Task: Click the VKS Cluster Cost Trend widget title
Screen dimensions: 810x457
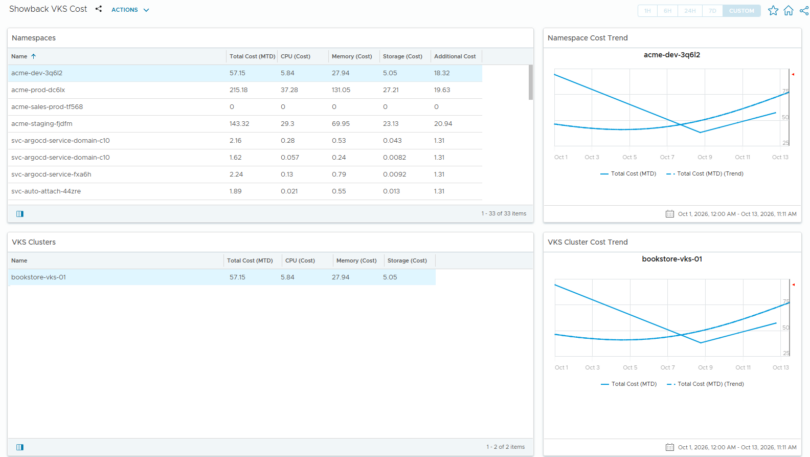Action: pos(587,242)
